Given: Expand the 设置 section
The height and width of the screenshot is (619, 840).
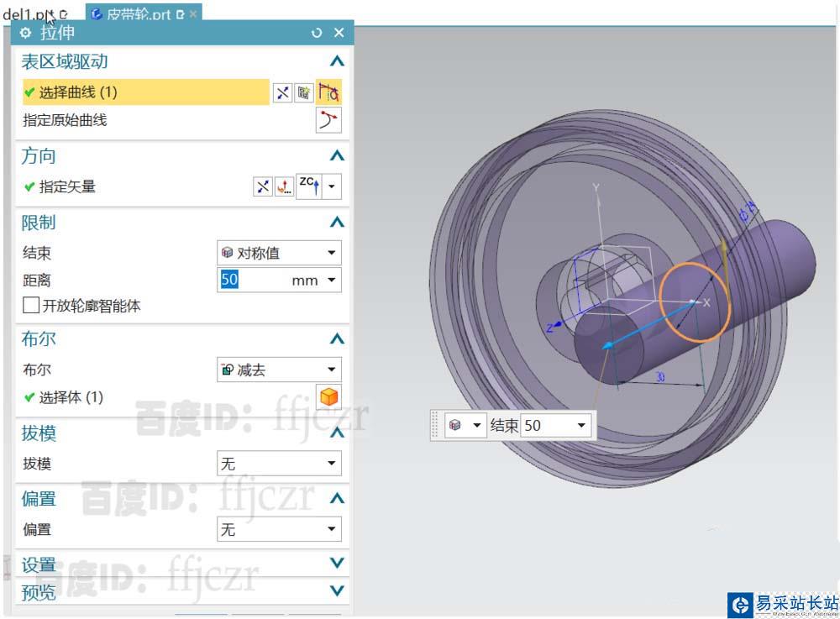Looking at the screenshot, I should click(x=337, y=564).
